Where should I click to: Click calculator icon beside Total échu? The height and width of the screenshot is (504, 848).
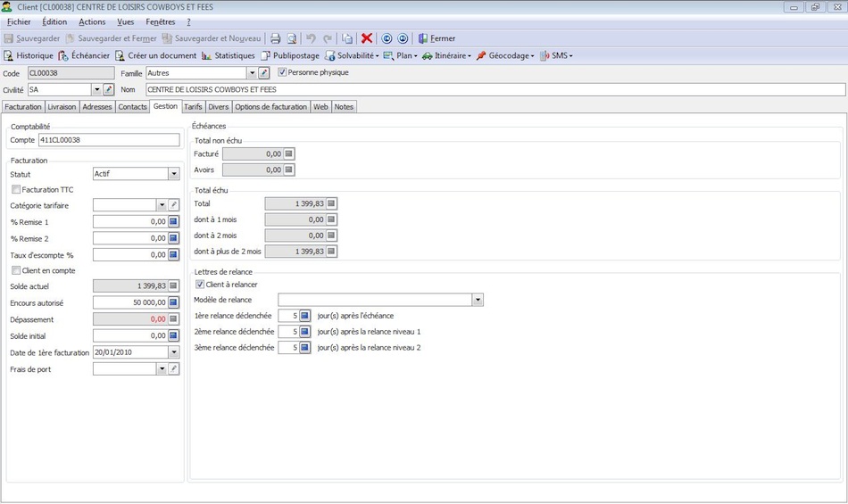tap(331, 203)
